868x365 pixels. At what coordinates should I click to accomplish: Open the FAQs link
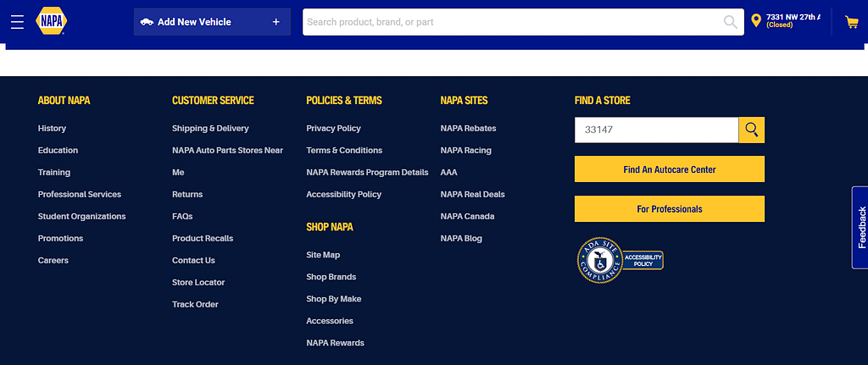click(182, 216)
